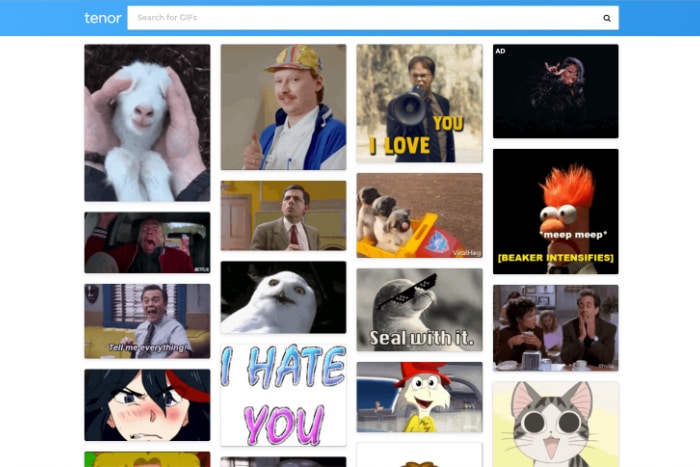Select the white owl GIF

[x=283, y=297]
